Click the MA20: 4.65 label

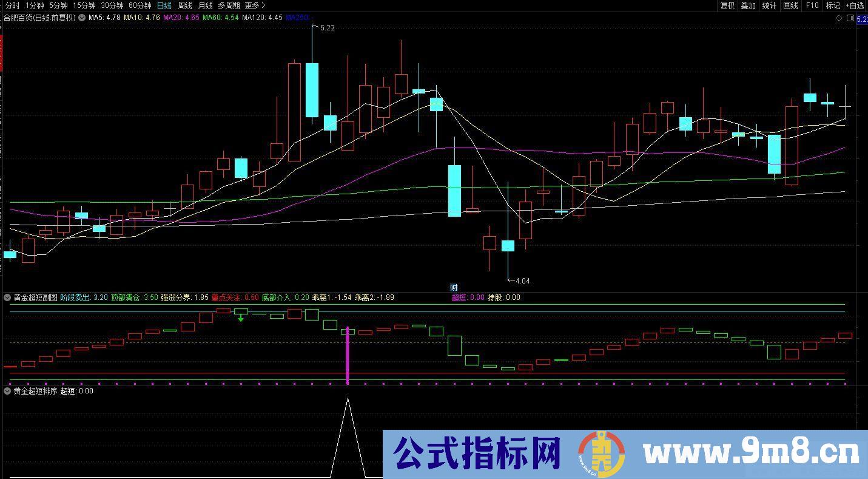181,18
